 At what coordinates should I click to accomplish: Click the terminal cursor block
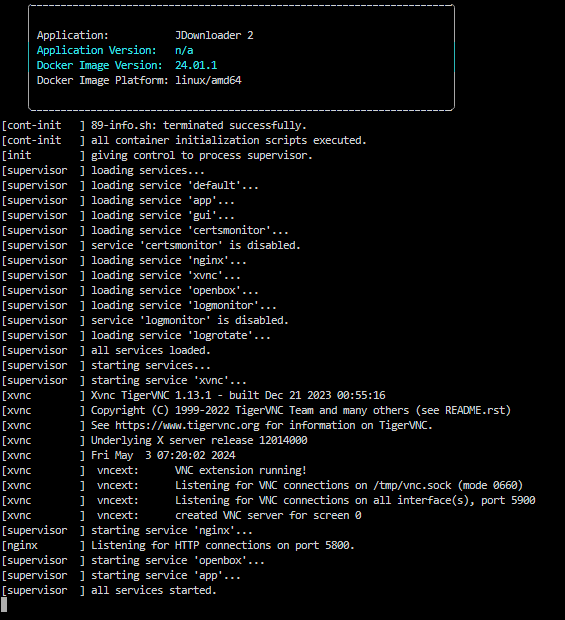pyautogui.click(x=4, y=605)
